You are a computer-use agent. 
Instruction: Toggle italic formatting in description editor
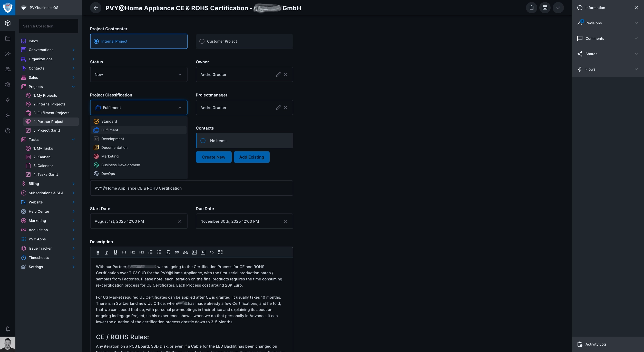[x=106, y=252]
